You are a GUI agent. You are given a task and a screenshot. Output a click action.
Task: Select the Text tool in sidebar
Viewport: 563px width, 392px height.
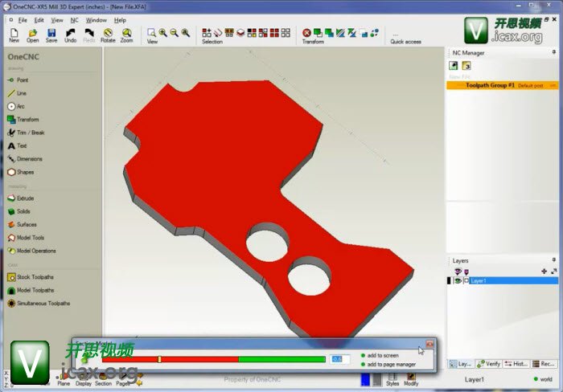tap(17, 145)
